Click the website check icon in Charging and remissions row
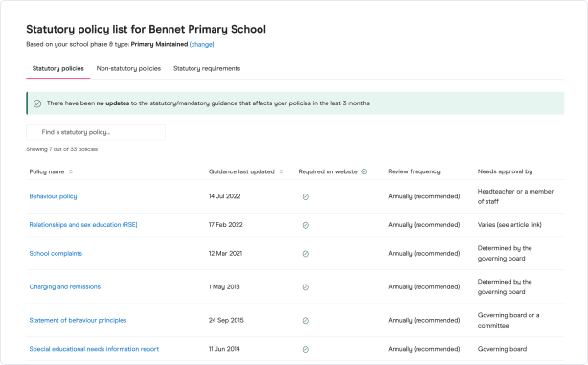 tap(305, 287)
